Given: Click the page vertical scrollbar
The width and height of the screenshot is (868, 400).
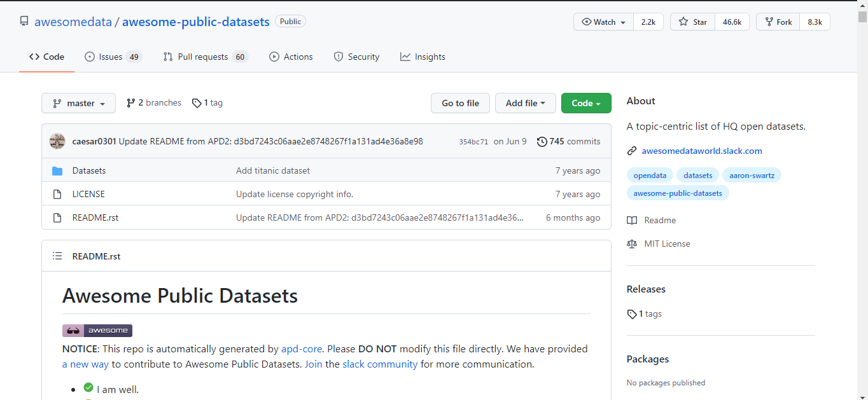Looking at the screenshot, I should pyautogui.click(x=862, y=191).
